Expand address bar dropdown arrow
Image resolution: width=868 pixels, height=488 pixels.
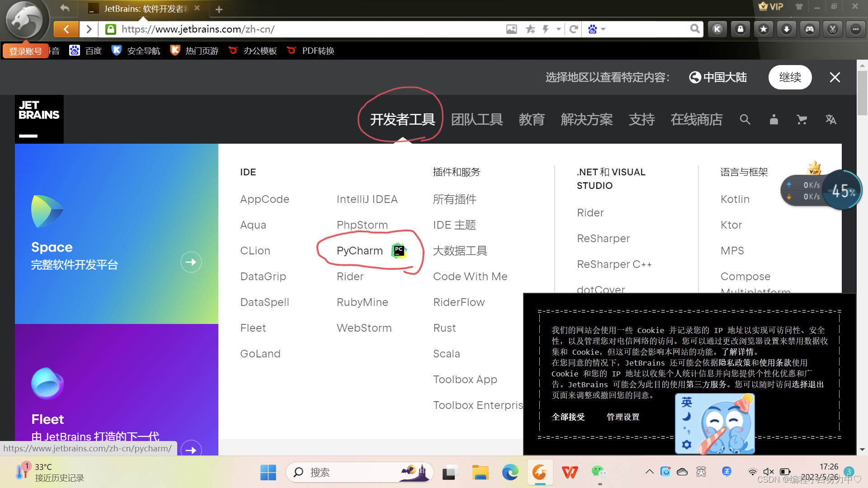click(x=559, y=29)
